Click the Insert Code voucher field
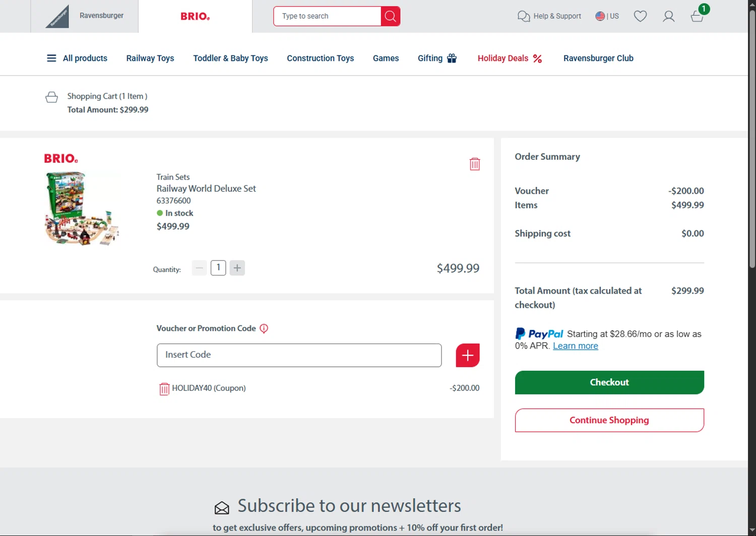This screenshot has height=536, width=756. (x=299, y=355)
